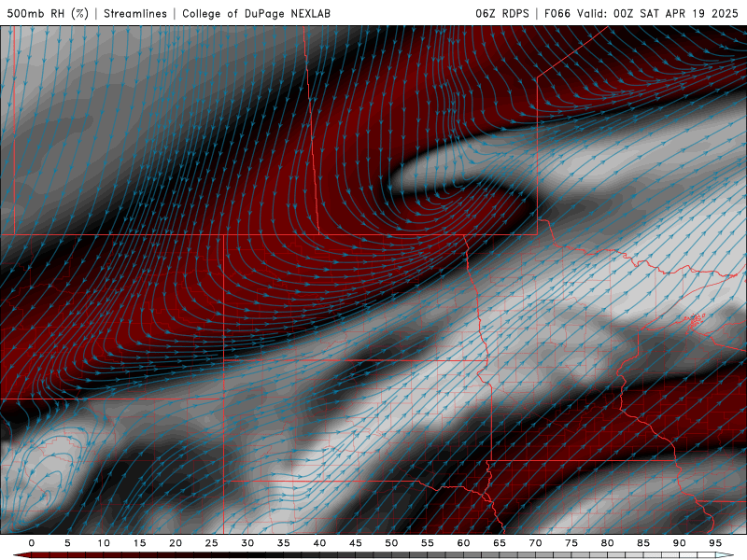Click the colorbar label "70"
This screenshot has width=747, height=560.
tap(535, 543)
